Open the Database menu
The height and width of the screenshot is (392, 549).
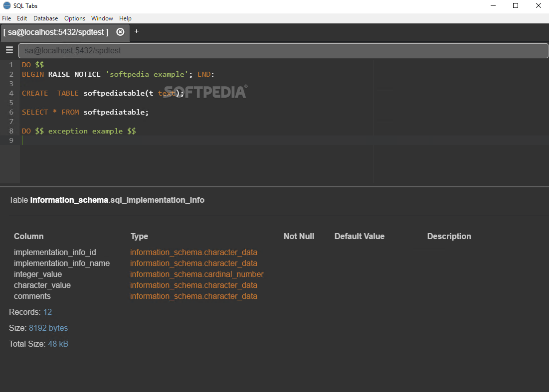pos(45,18)
